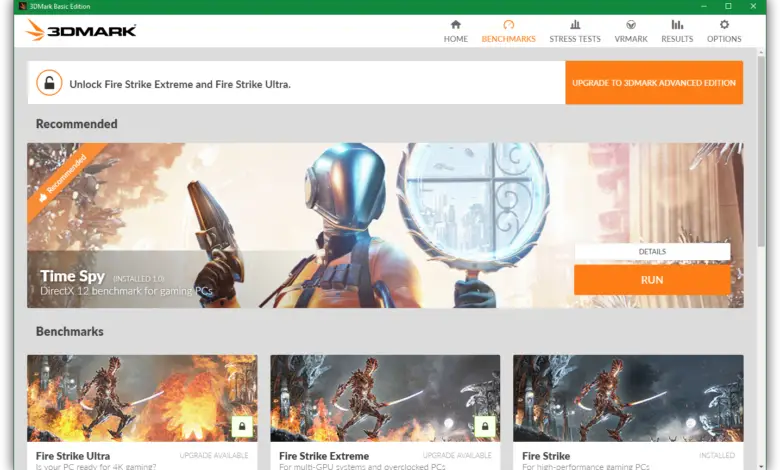This screenshot has width=780, height=470.
Task: Click Upgrade Available under Fire Strike Extreme
Action: point(457,455)
